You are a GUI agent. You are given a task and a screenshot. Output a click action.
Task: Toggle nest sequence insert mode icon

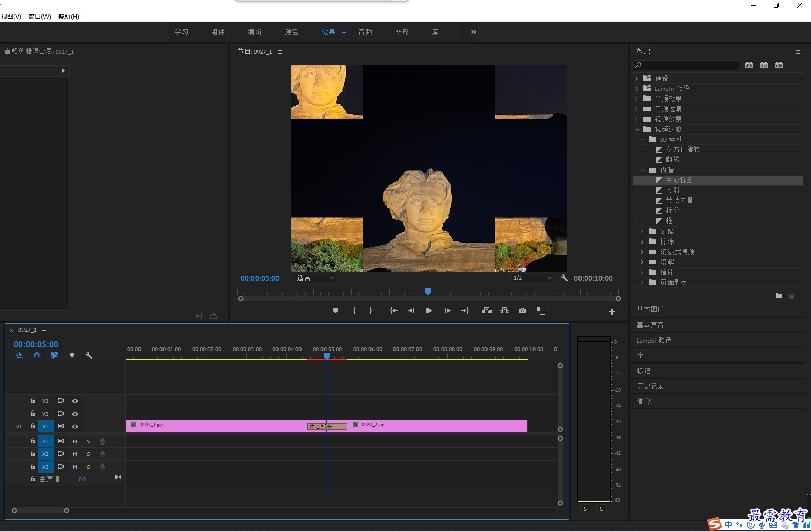pos(19,355)
